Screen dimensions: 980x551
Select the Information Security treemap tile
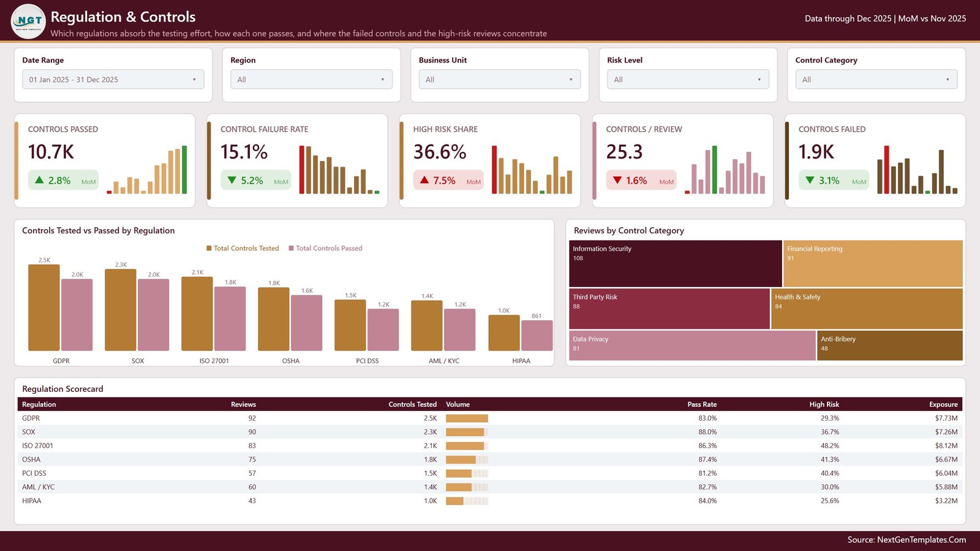click(x=675, y=263)
